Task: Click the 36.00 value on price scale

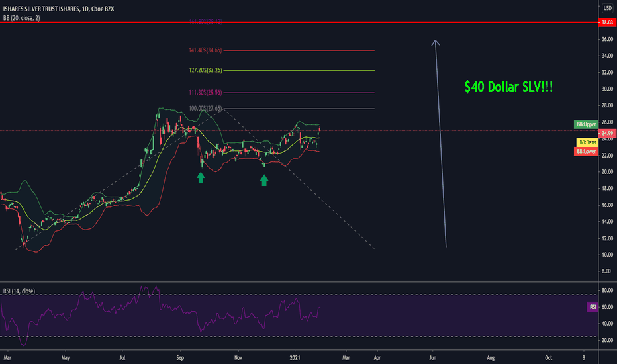Action: coord(607,39)
